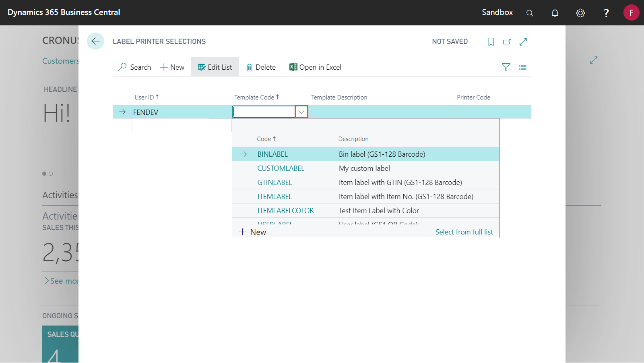
Task: Click the Sandbox environment label
Action: [497, 12]
